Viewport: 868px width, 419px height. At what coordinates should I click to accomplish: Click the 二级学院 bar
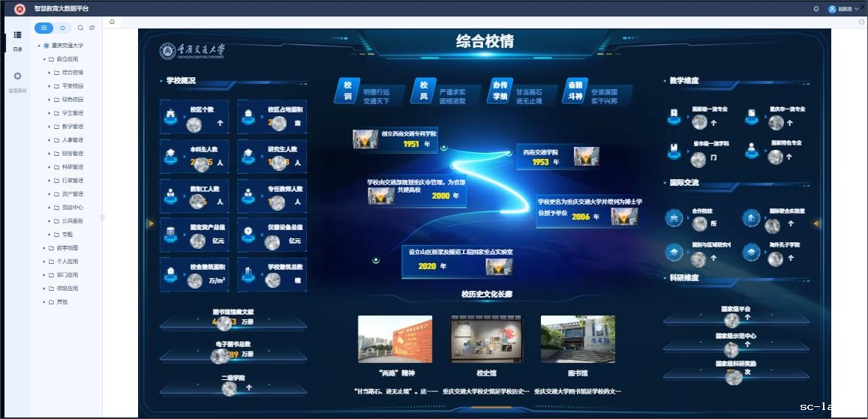tap(233, 383)
